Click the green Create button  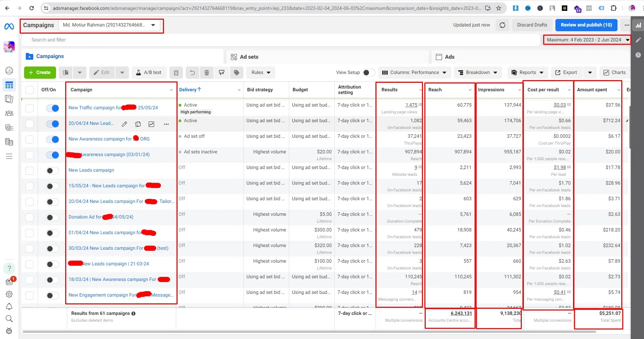(40, 73)
